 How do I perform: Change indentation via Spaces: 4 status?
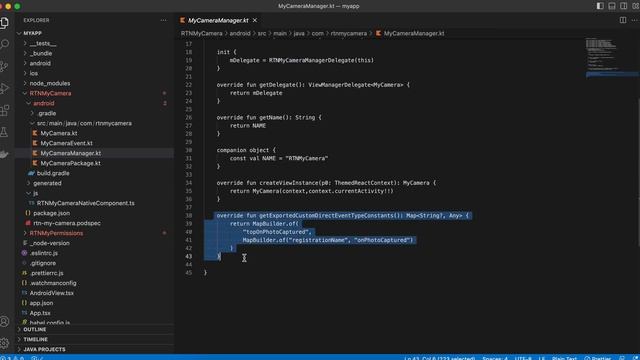495,358
